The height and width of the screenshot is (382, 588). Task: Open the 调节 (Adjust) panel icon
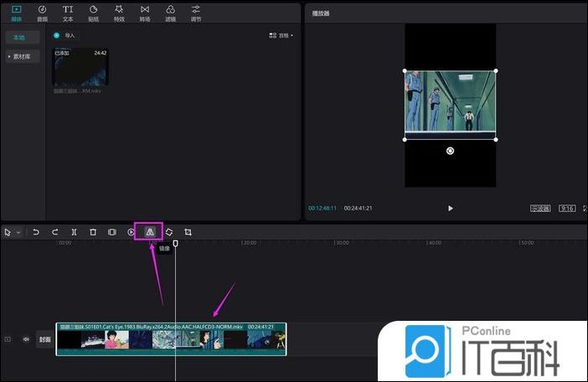tap(196, 12)
